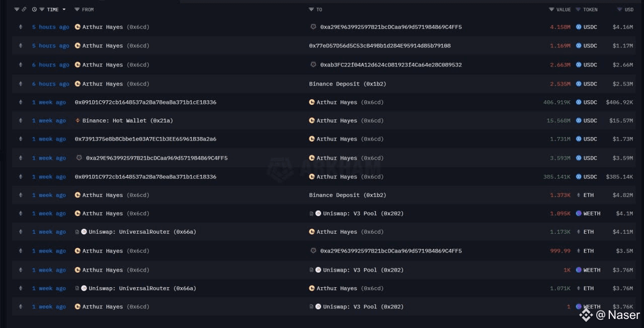This screenshot has height=328, width=644.
Task: Click the value 3.593M
Action: pyautogui.click(x=560, y=158)
